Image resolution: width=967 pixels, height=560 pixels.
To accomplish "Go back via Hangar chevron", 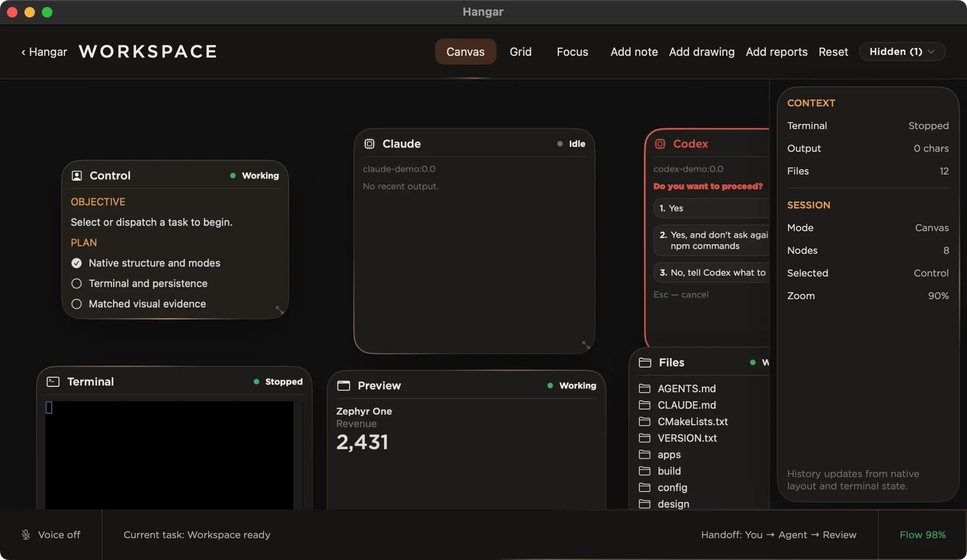I will [44, 52].
